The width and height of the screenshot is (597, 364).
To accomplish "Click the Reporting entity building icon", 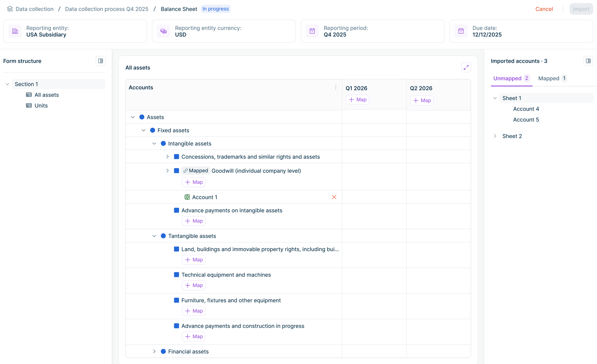I will (x=15, y=31).
